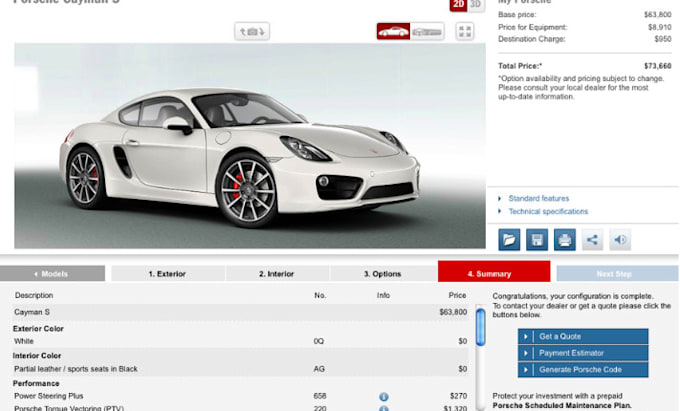Click the Performance section heading
Image resolution: width=680 pixels, height=411 pixels.
pos(36,383)
